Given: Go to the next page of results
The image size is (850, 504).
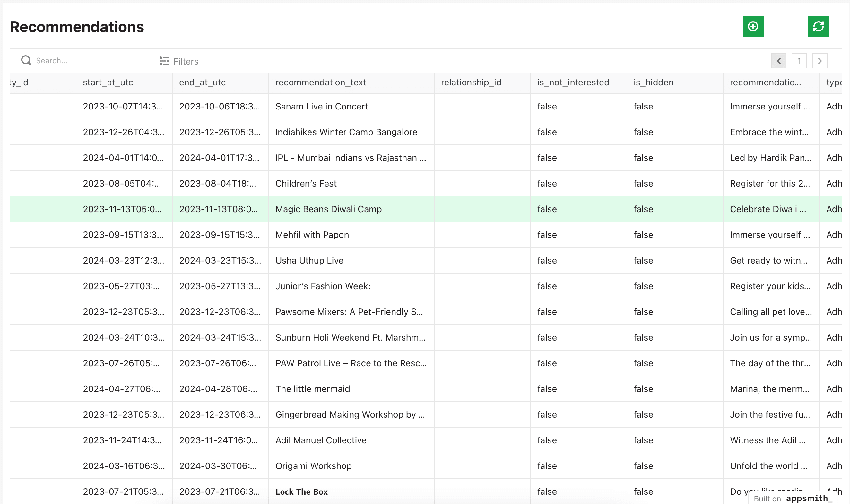Looking at the screenshot, I should click(820, 61).
